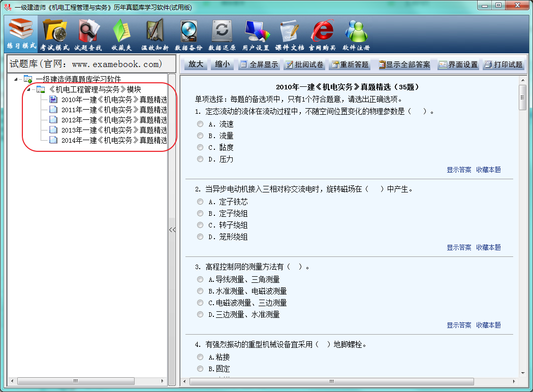Click tree panel scroll right arrow
The width and height of the screenshot is (533, 392).
point(162,381)
